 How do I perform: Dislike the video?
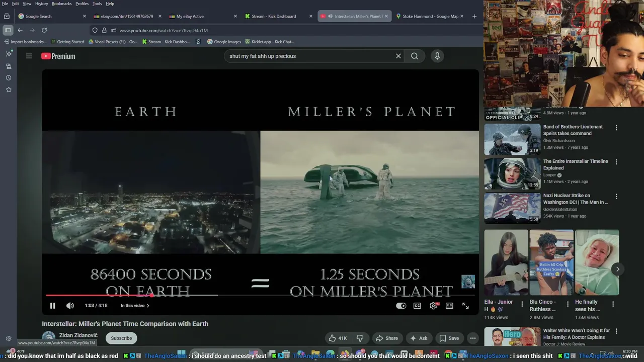coord(360,338)
